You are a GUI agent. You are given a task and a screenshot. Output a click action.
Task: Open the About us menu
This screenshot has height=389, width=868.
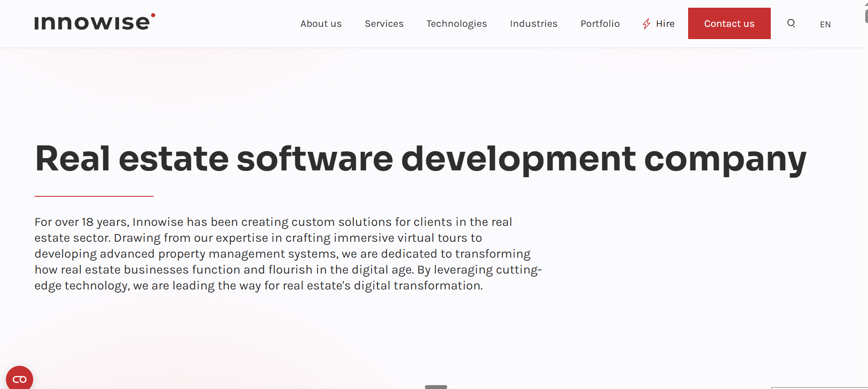click(321, 24)
